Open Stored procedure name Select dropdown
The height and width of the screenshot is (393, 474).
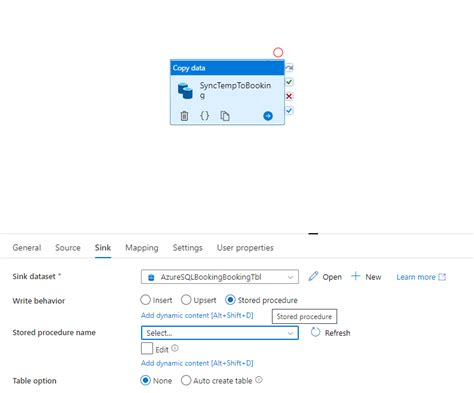[x=220, y=333]
